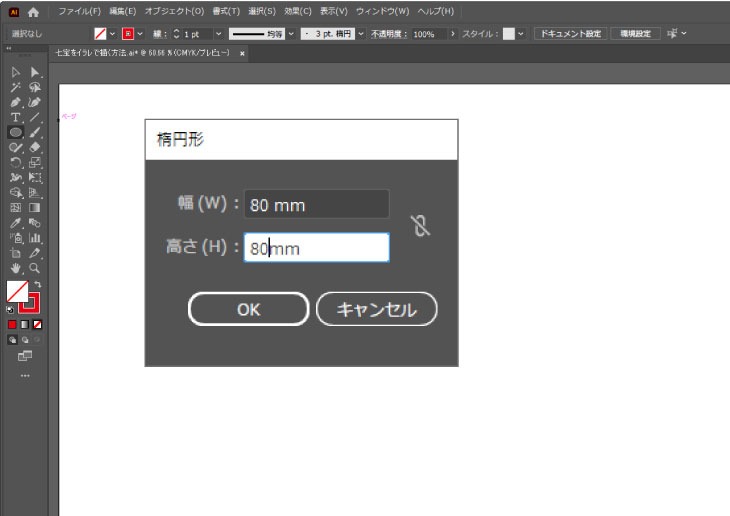Toggle constrain width and height proportions link

tap(420, 226)
